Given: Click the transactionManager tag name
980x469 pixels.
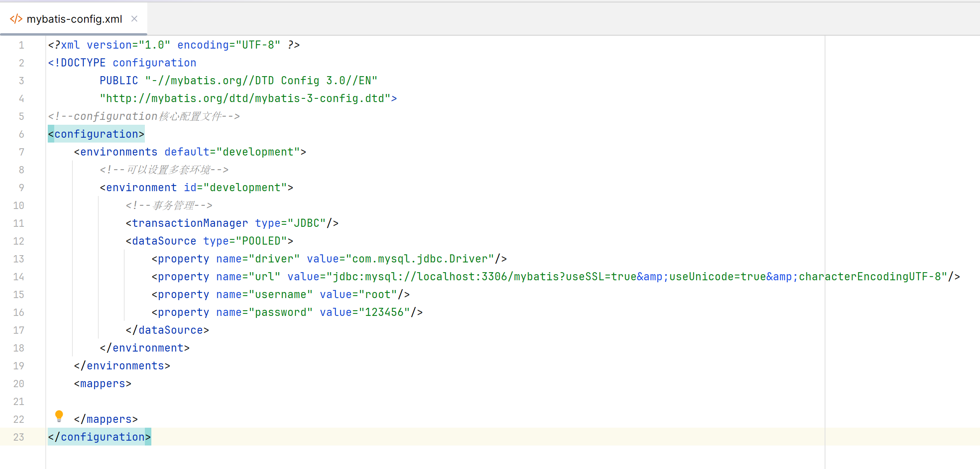Looking at the screenshot, I should click(190, 223).
